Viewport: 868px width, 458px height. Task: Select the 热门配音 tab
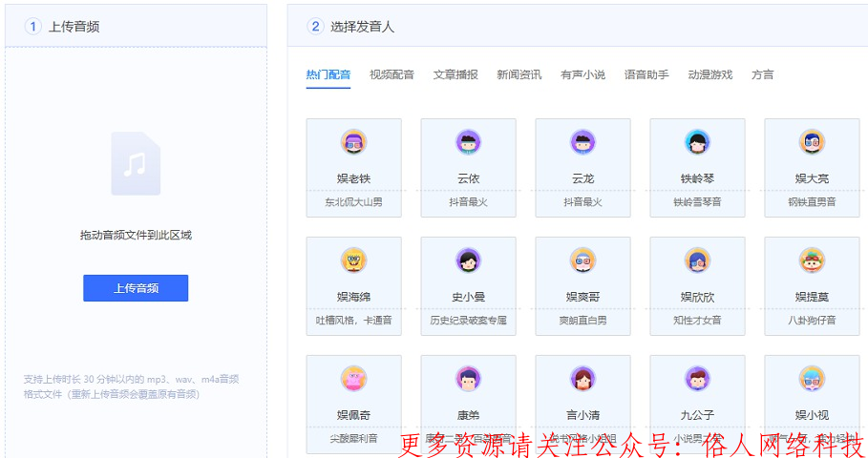point(328,74)
